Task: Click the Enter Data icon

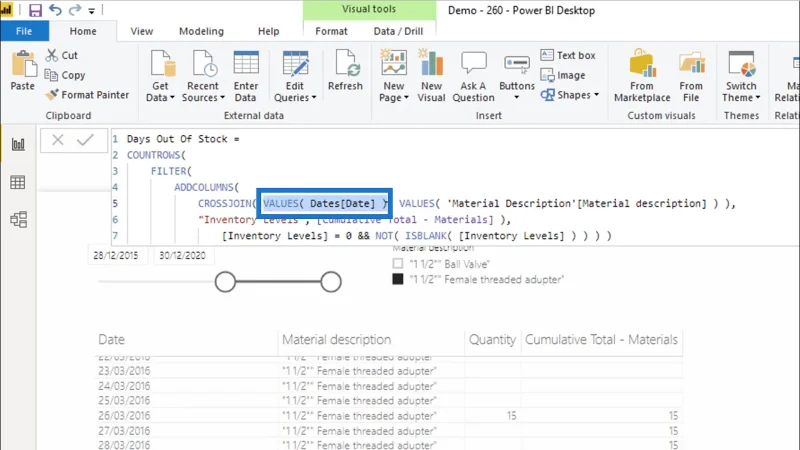Action: click(x=246, y=63)
